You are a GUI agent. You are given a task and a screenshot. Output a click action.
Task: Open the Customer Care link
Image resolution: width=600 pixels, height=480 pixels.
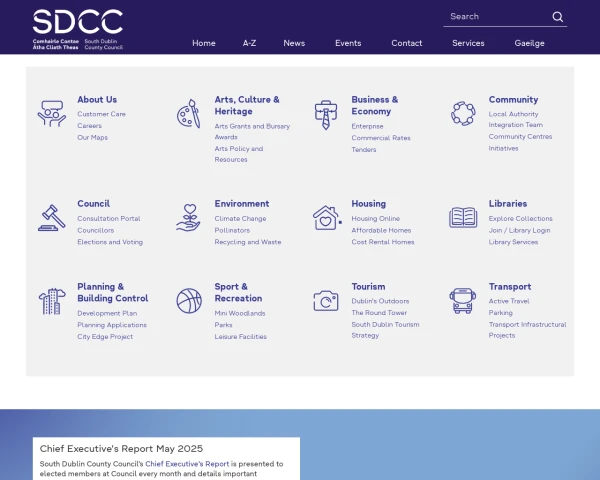coord(101,114)
